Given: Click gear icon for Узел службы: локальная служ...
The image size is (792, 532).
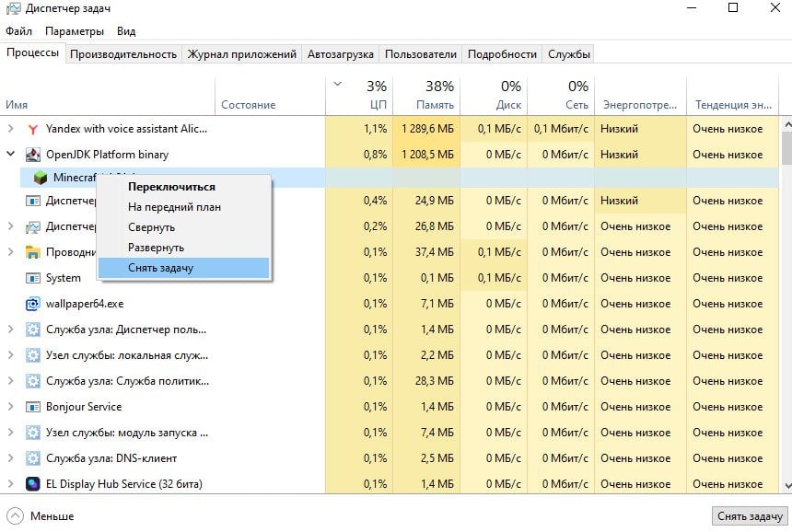Looking at the screenshot, I should click(x=33, y=355).
